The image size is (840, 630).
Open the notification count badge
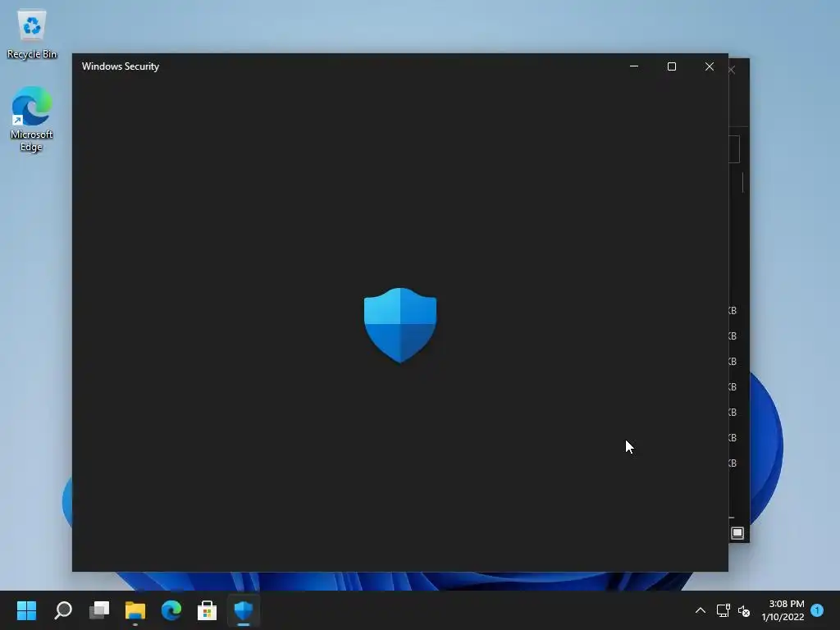pyautogui.click(x=817, y=610)
